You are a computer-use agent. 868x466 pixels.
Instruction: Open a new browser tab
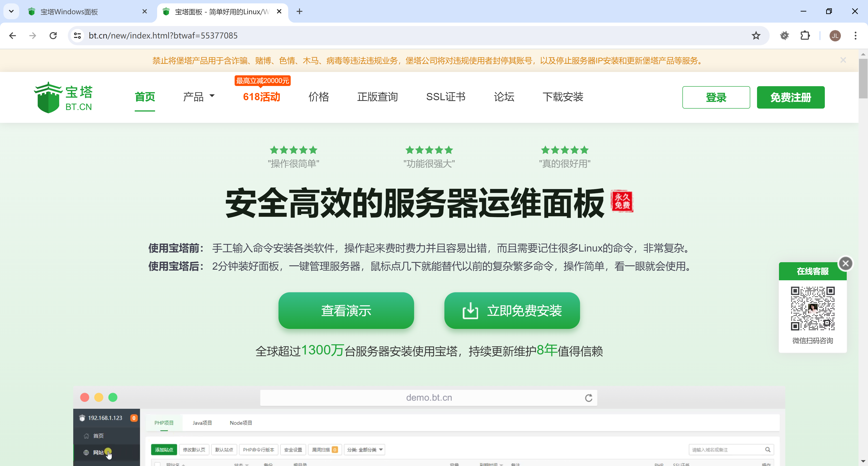coord(299,12)
